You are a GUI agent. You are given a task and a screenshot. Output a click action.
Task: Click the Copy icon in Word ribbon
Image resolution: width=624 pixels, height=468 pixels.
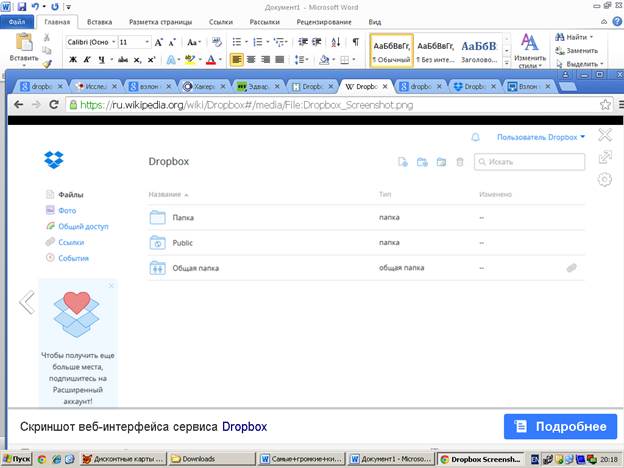coord(47,50)
